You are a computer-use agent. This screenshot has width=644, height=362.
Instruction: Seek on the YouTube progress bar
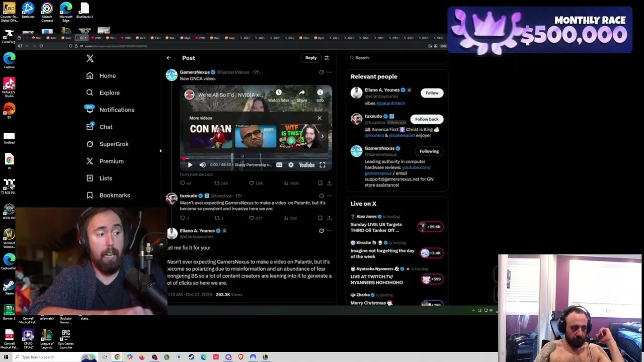coord(256,158)
